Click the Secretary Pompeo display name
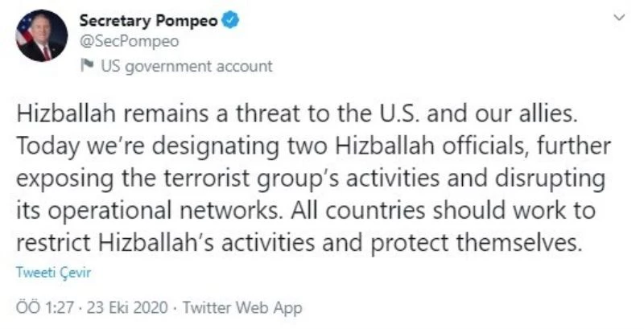Image resolution: width=644 pixels, height=329 pixels. (149, 22)
